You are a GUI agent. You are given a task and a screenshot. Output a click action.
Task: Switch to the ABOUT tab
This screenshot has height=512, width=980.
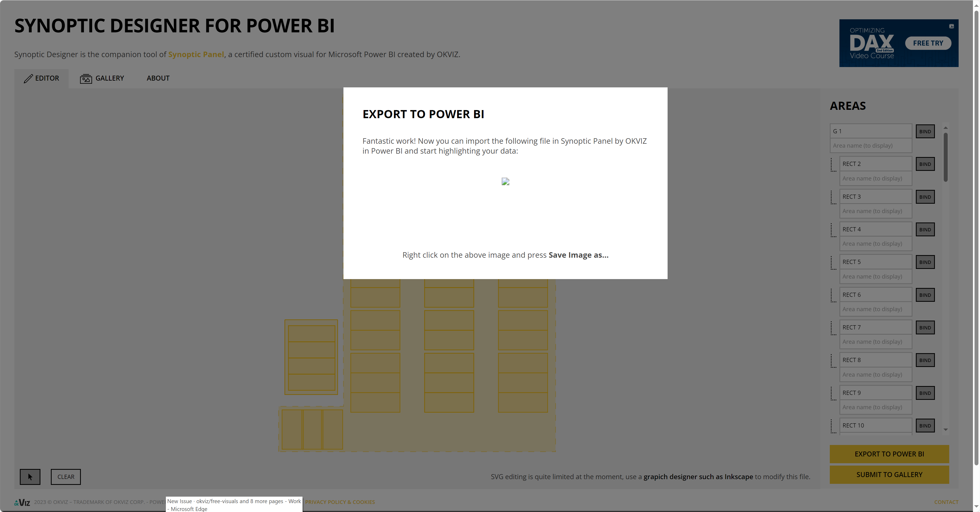tap(158, 78)
